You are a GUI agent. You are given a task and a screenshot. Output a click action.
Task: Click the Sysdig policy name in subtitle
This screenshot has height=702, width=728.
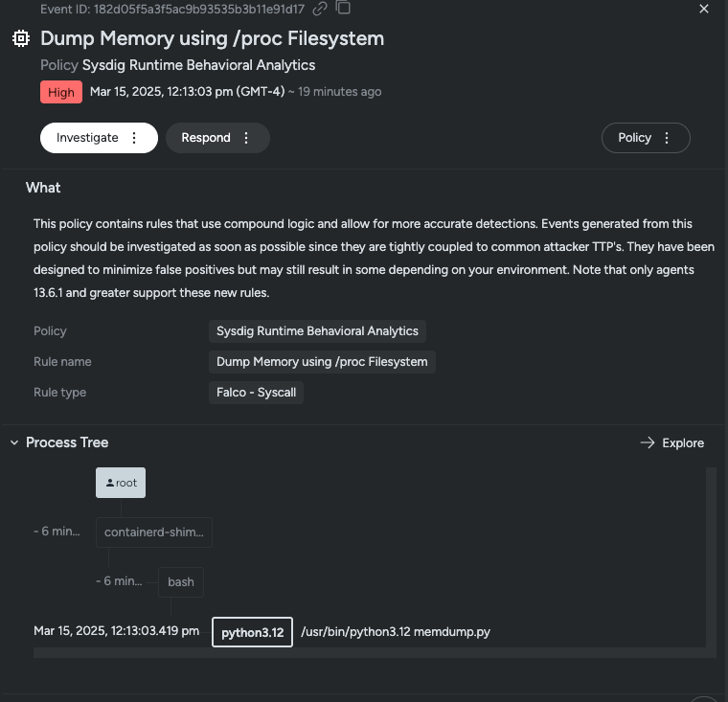click(x=198, y=65)
